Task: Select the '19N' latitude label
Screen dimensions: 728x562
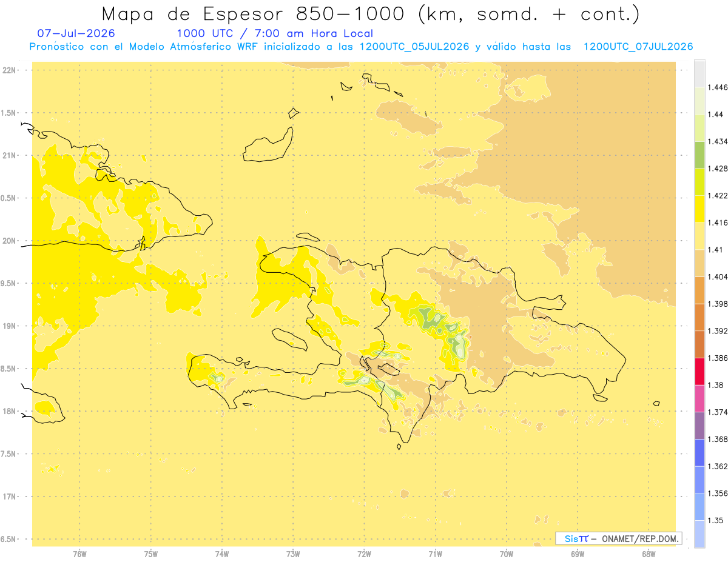Action: pyautogui.click(x=10, y=326)
